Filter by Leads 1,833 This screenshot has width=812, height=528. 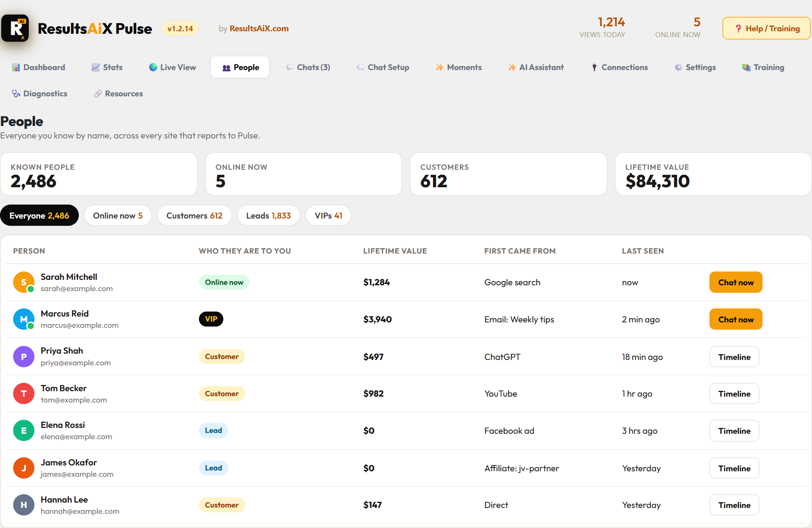[269, 216]
